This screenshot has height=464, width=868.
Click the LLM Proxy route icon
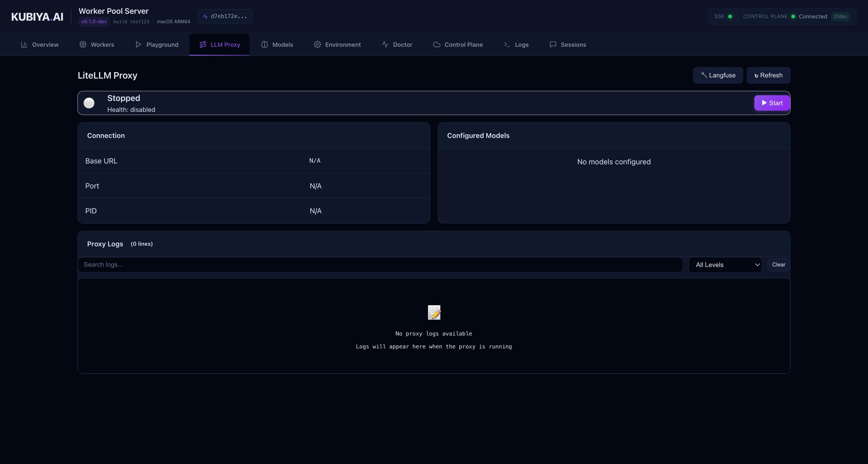coord(203,44)
